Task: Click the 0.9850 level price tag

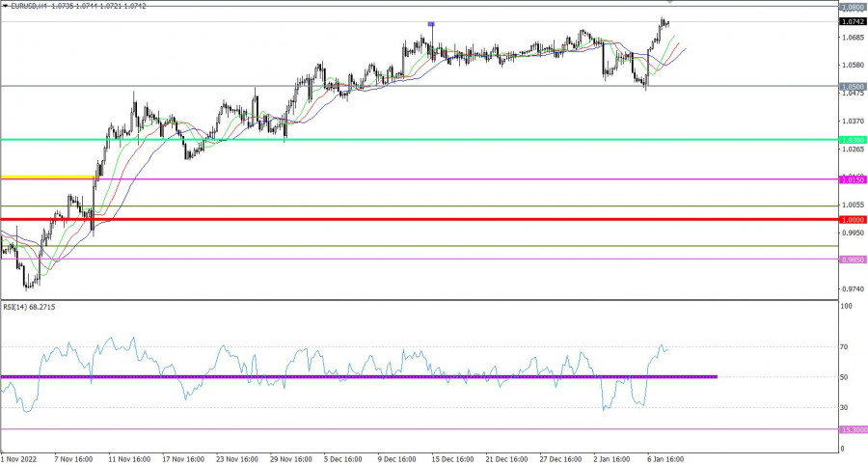Action: [852, 259]
